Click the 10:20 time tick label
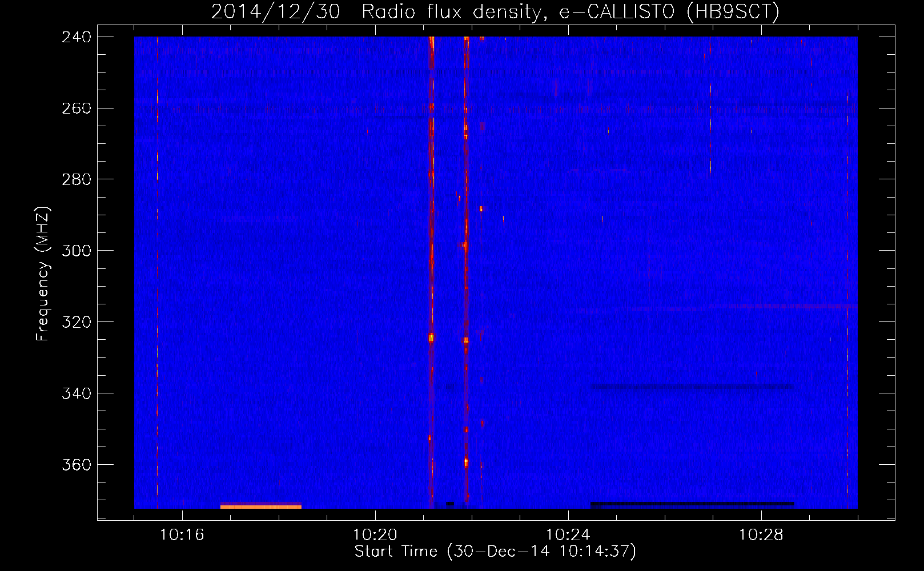This screenshot has height=571, width=924. (x=375, y=535)
